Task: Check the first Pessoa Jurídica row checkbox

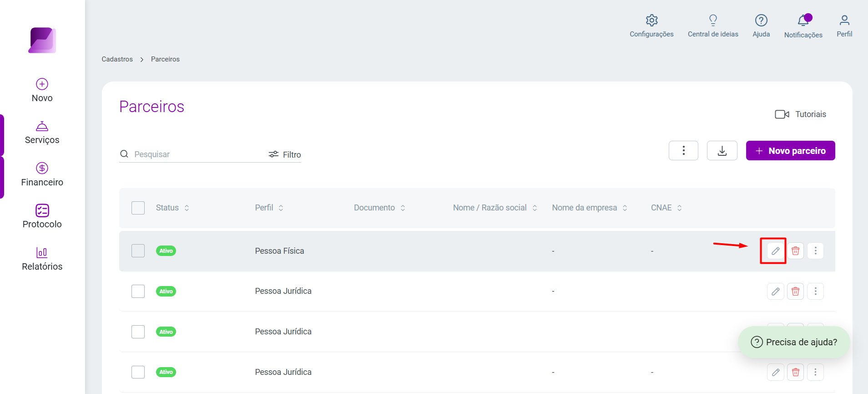Action: (x=138, y=291)
